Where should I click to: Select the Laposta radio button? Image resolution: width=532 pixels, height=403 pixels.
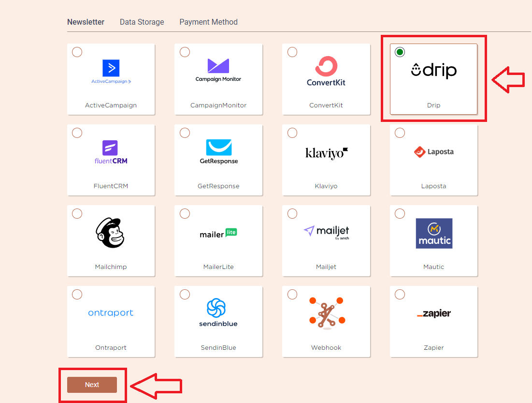coord(400,133)
